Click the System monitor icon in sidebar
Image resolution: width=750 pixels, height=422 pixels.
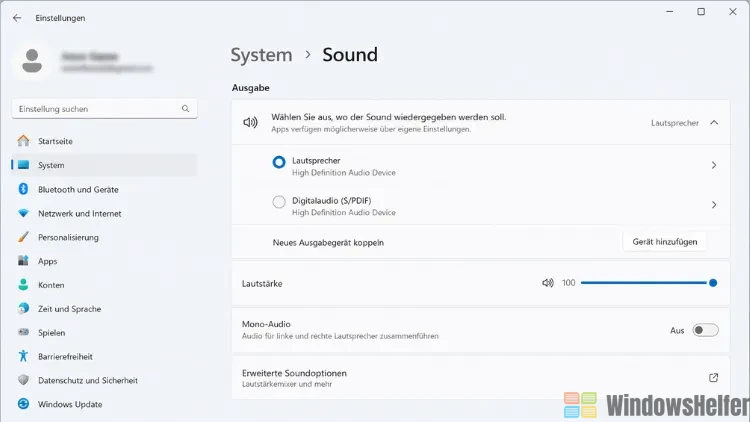[x=23, y=165]
